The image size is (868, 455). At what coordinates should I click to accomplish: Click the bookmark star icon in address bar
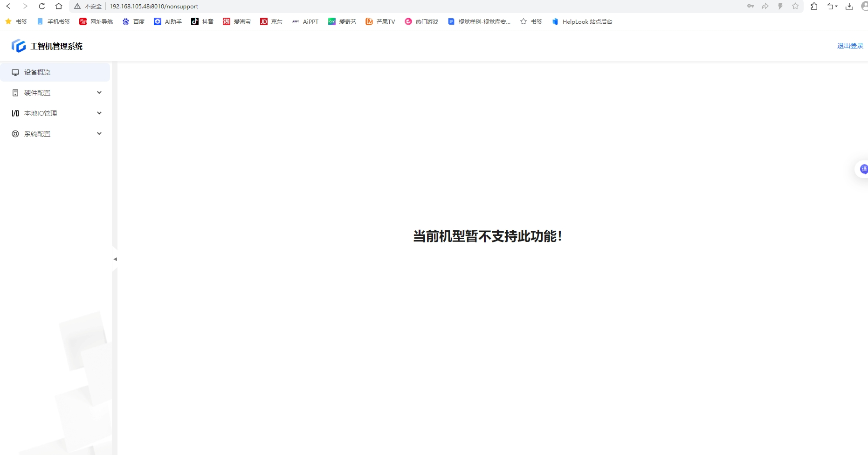(x=795, y=6)
